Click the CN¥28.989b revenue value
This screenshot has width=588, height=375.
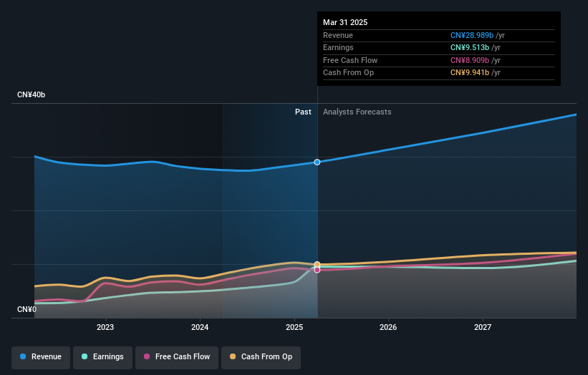472,35
